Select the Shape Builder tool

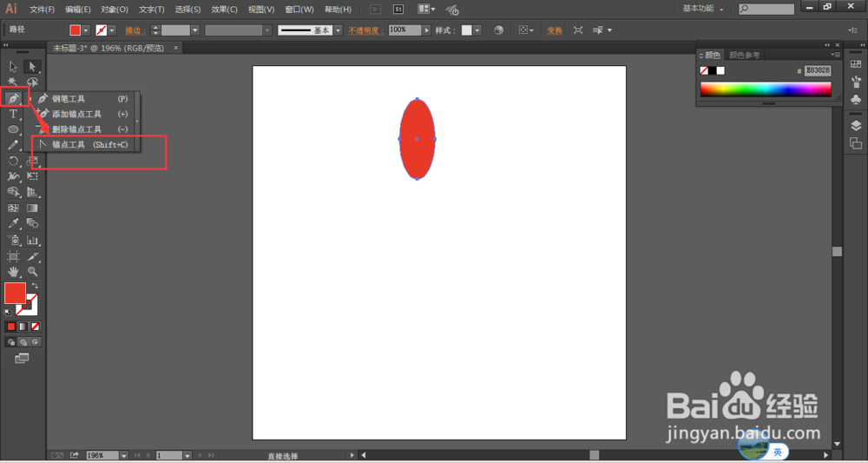(13, 192)
